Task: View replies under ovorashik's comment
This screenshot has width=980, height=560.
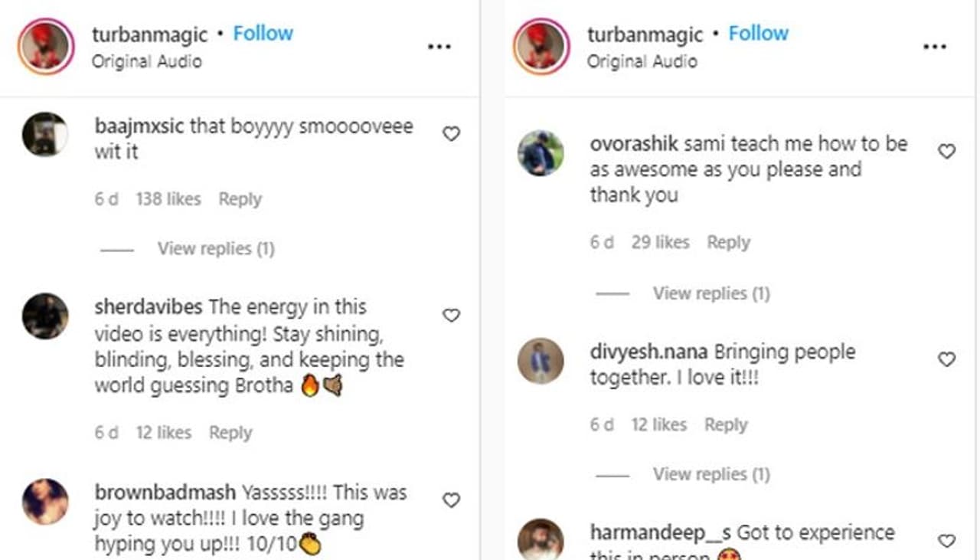Action: point(710,293)
